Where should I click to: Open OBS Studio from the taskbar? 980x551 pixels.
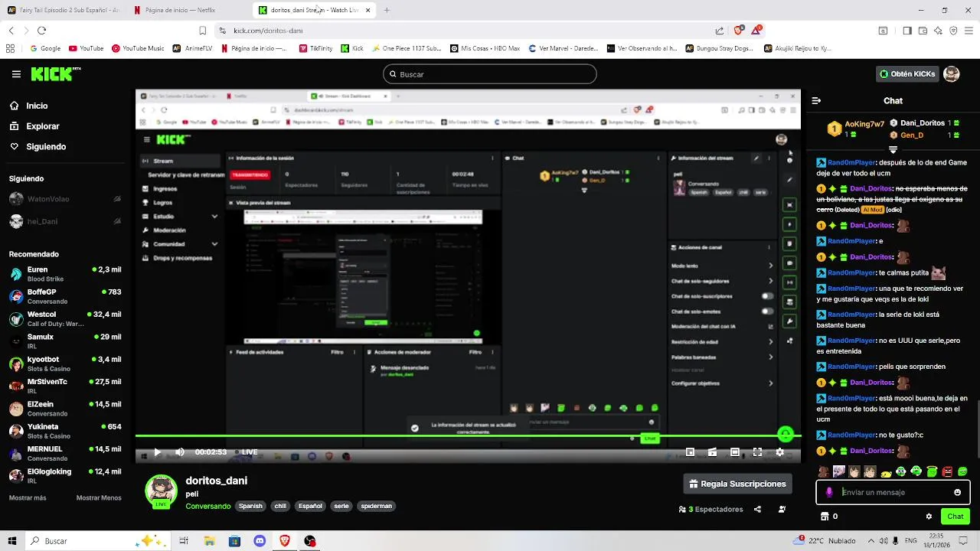310,541
